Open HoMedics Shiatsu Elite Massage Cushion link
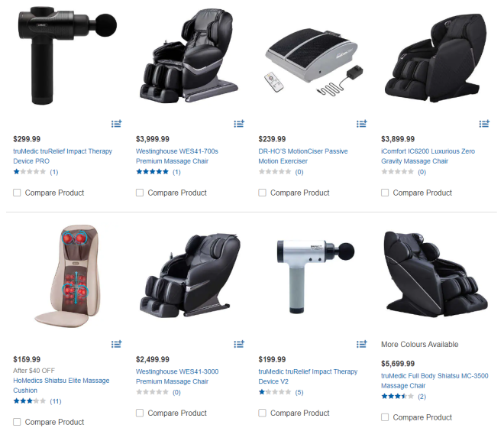Viewport: 504px width, 428px height. tap(61, 385)
